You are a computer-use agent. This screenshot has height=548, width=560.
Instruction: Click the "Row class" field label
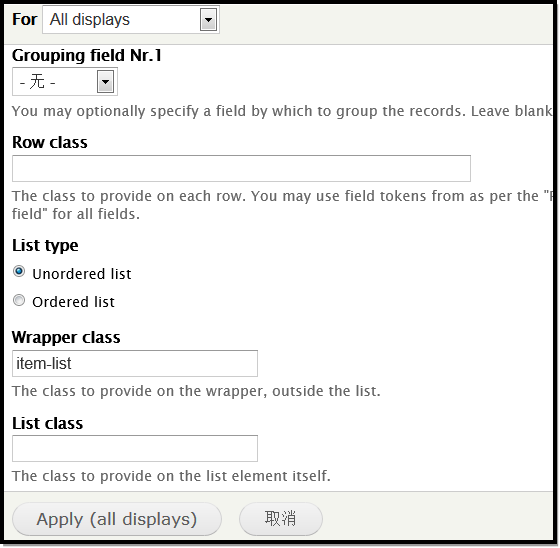[x=50, y=142]
